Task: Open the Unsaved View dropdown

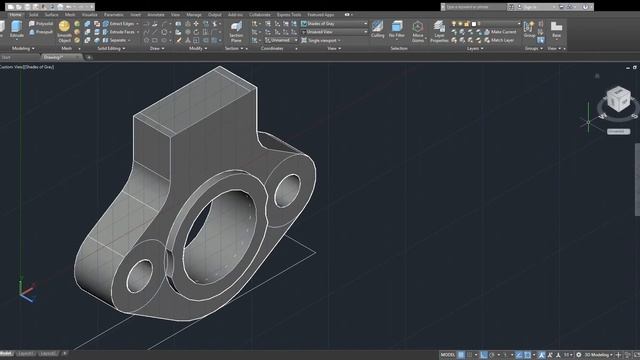Action: tap(334, 32)
